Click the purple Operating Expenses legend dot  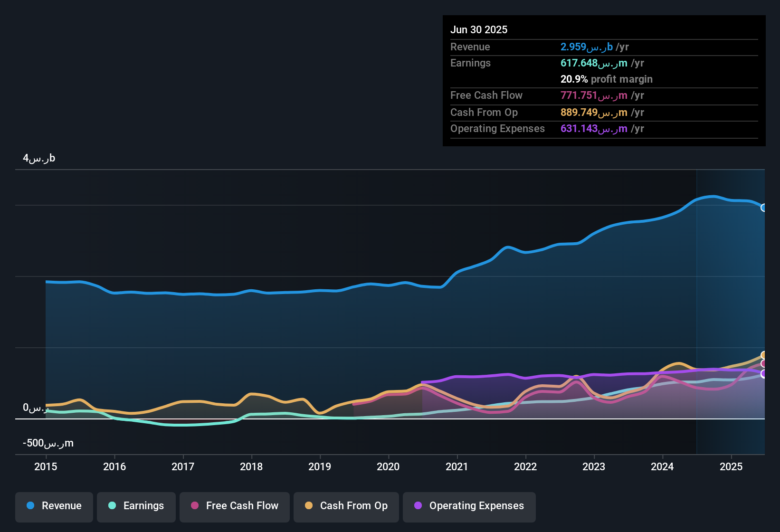(418, 505)
